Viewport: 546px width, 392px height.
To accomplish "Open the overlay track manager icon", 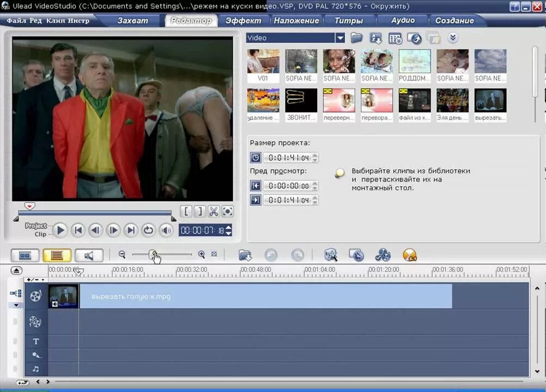I will [x=383, y=255].
